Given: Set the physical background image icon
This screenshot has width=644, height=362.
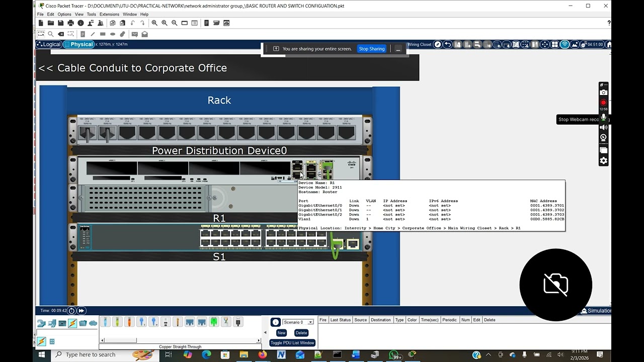Looking at the screenshot, I should click(575, 44).
